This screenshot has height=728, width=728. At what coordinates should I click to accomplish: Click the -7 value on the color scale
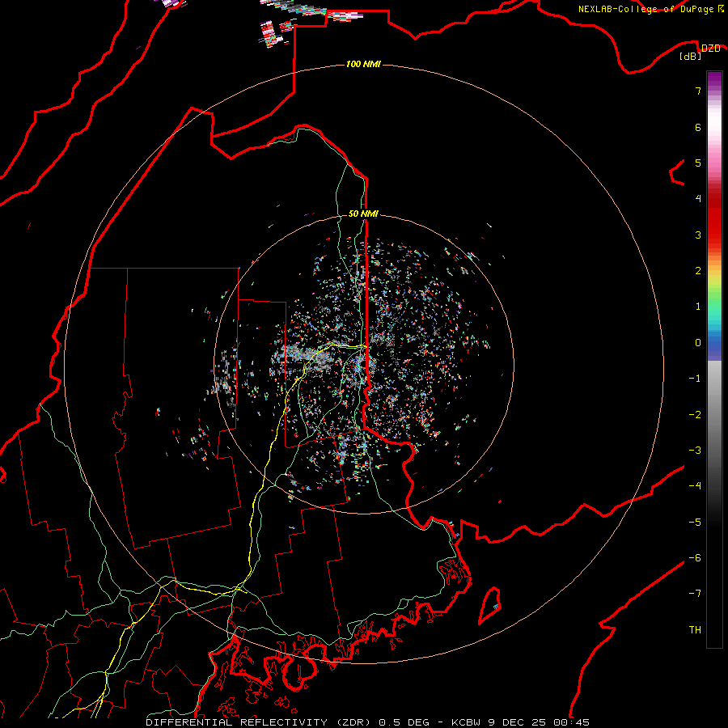[x=695, y=594]
